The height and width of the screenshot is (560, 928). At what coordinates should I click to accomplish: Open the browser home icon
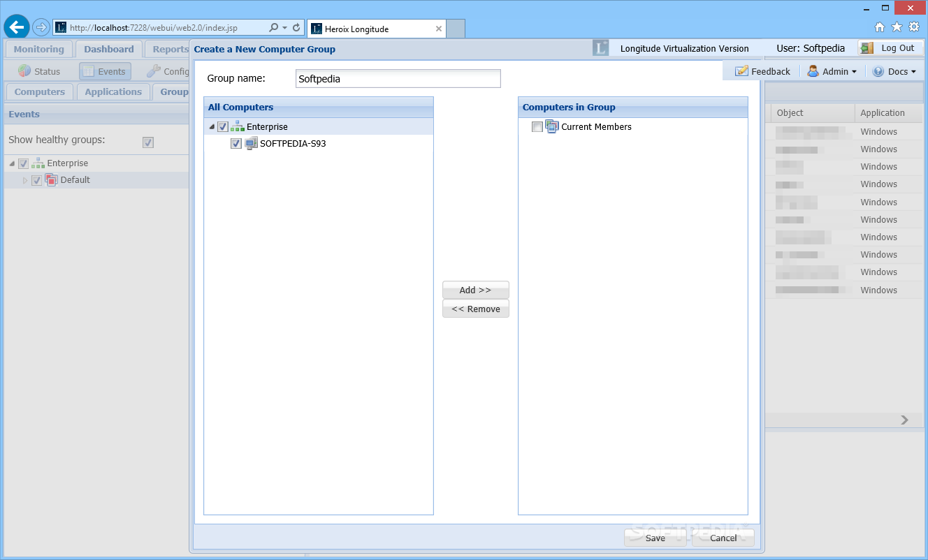pyautogui.click(x=880, y=27)
